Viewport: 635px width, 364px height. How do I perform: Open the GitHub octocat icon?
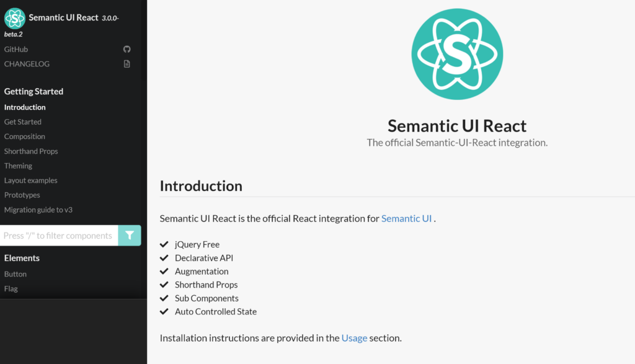pyautogui.click(x=127, y=49)
